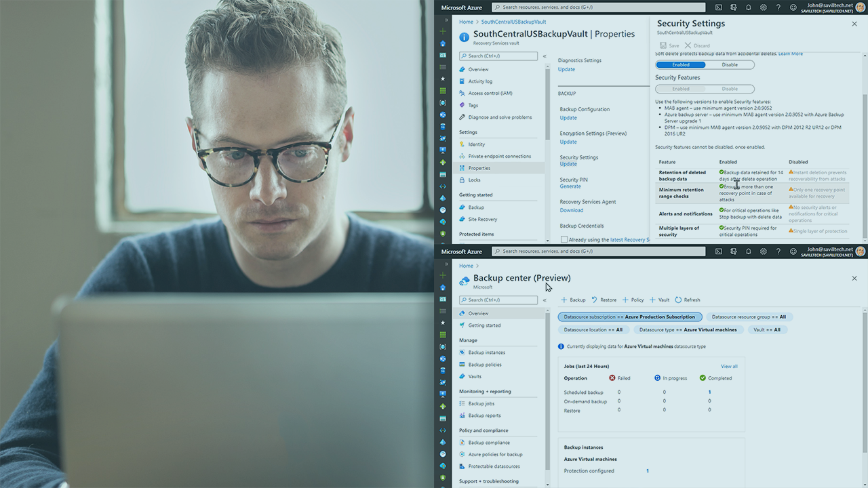This screenshot has height=488, width=868.
Task: Click Generate under Security PIN
Action: point(570,186)
